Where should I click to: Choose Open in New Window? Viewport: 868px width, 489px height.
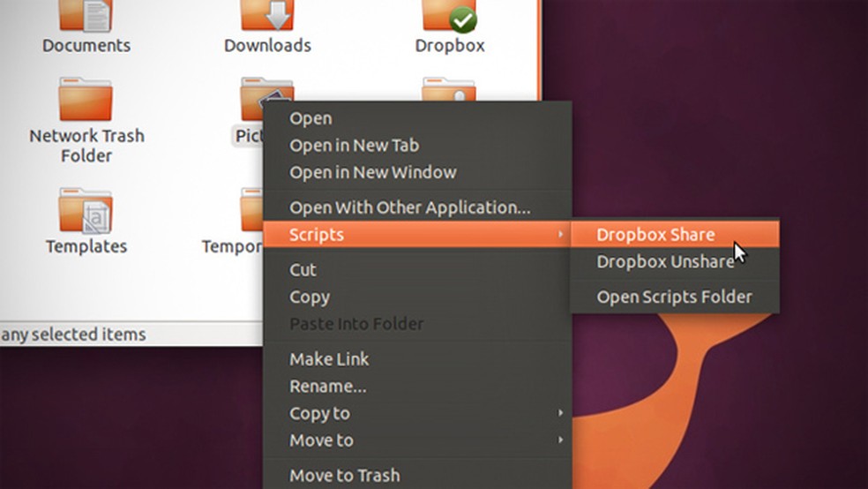pos(417,173)
